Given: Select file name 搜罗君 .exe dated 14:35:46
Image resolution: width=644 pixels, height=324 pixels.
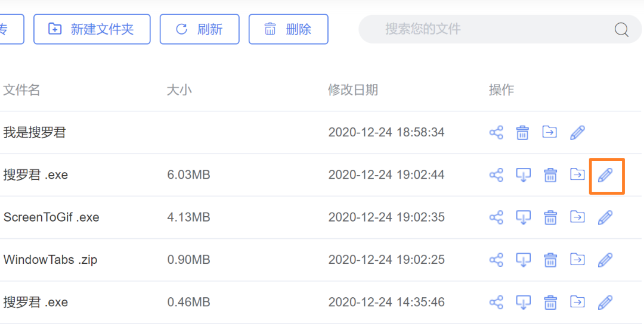Looking at the screenshot, I should [36, 303].
